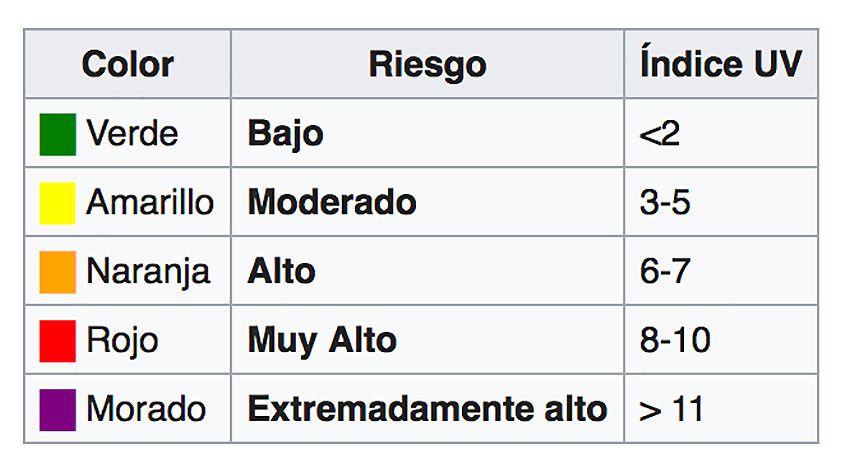850x467 pixels.
Task: Select the Riesgo column header
Action: click(427, 65)
